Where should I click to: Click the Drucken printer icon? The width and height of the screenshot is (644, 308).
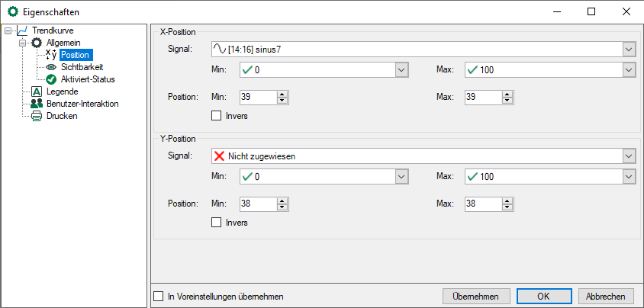37,116
